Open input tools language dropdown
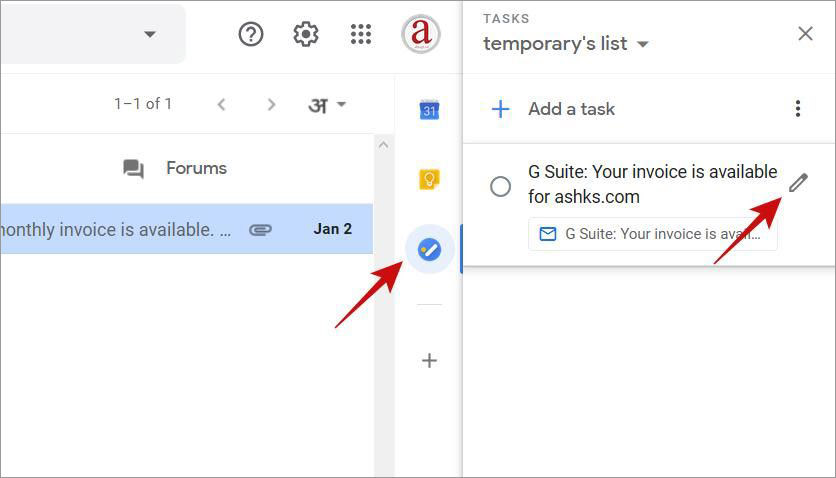Screen dimensions: 836x478 (327, 105)
